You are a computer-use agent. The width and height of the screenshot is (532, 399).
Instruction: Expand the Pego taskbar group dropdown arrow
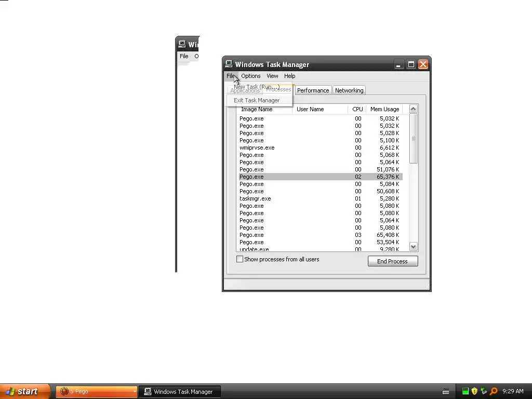[x=135, y=392]
